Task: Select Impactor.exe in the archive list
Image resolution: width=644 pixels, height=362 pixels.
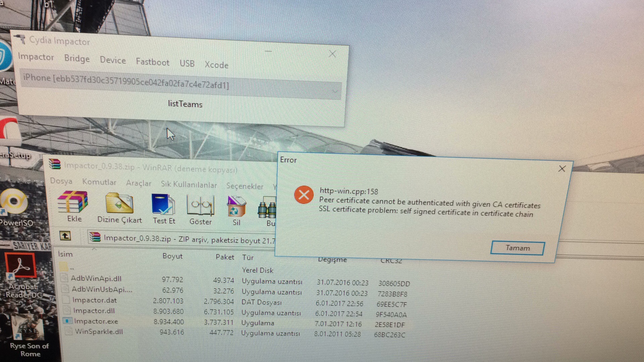Action: (x=96, y=321)
